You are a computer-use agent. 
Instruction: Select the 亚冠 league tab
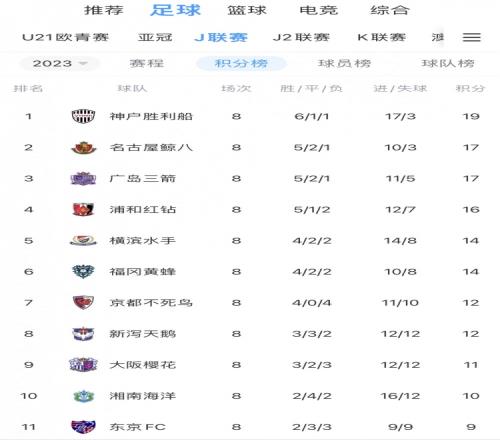tap(155, 37)
